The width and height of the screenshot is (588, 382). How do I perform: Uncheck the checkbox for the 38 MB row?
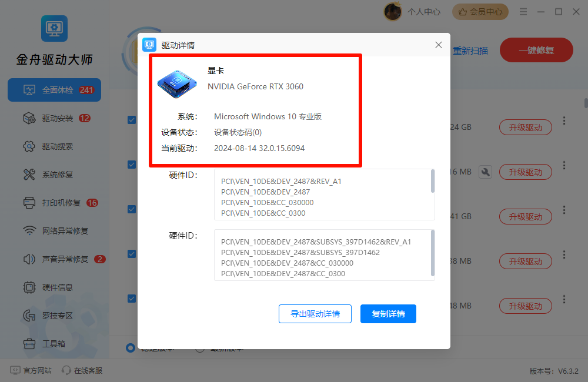tap(132, 254)
